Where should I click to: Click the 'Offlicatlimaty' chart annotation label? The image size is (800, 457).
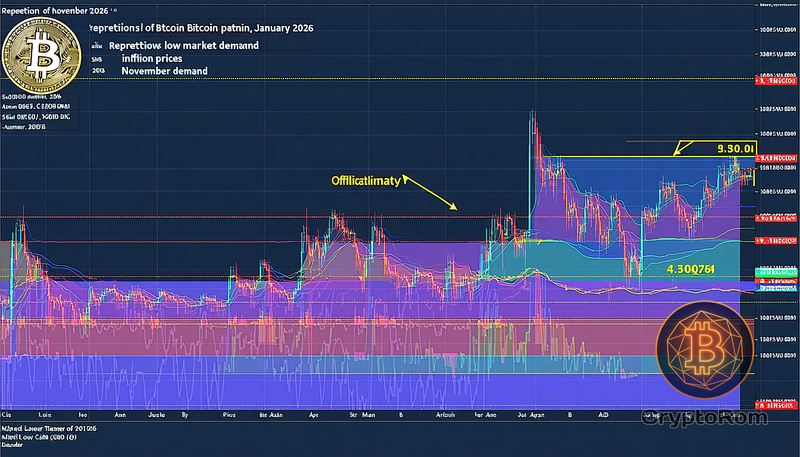tap(366, 181)
